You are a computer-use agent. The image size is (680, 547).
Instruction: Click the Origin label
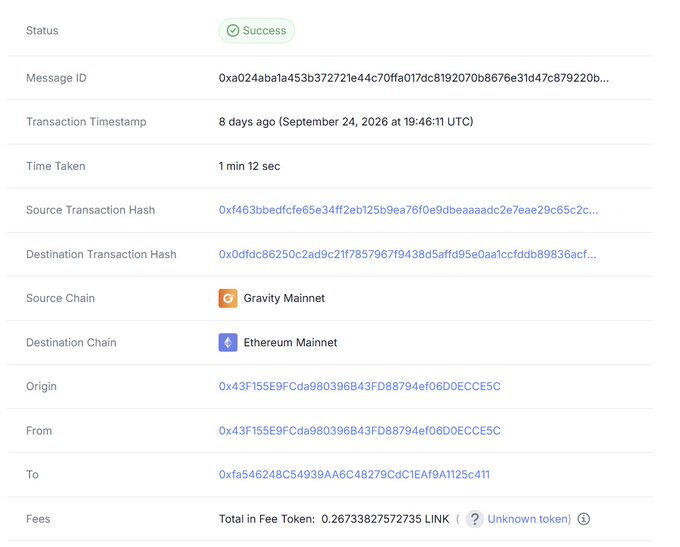pyautogui.click(x=41, y=386)
